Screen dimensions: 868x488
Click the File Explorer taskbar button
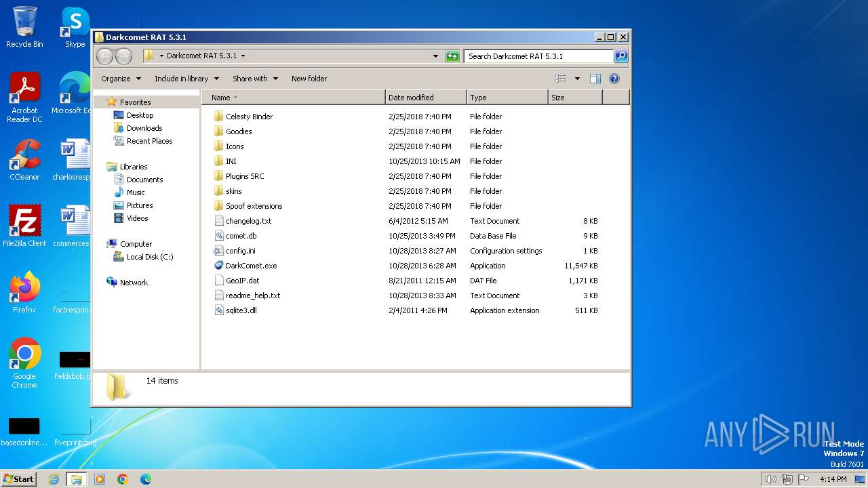[76, 479]
